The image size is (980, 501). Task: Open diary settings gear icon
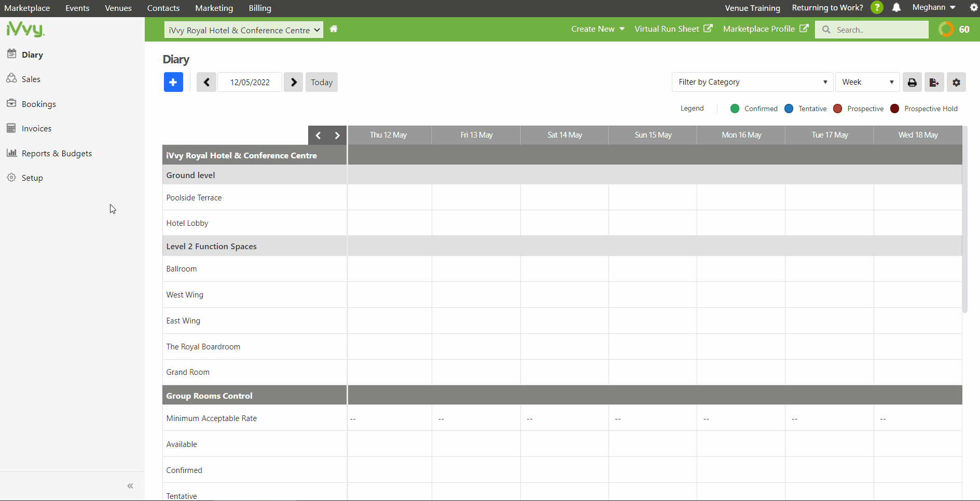tap(956, 82)
